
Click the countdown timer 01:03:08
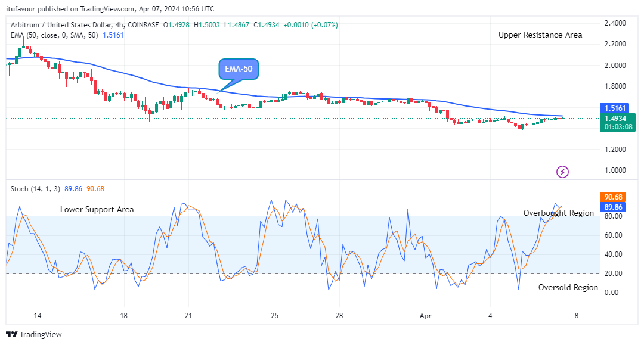pos(618,127)
